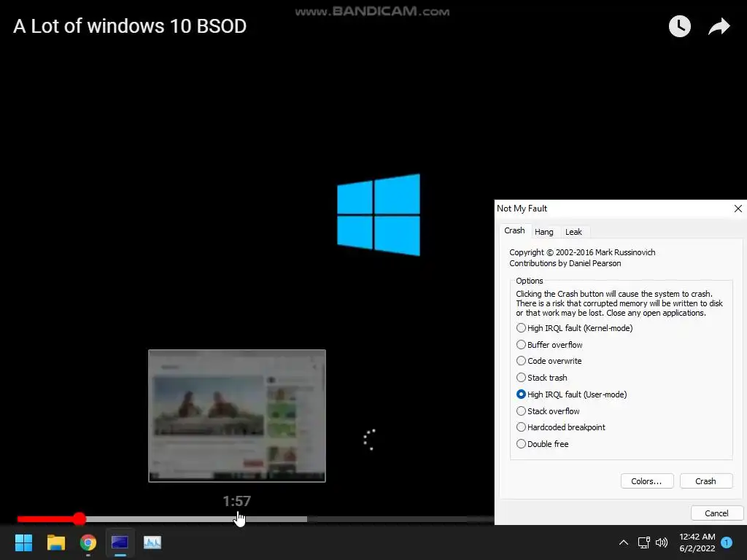The width and height of the screenshot is (747, 560).
Task: Click the video title 'A Lot of windows 10 BSOD'
Action: (130, 26)
